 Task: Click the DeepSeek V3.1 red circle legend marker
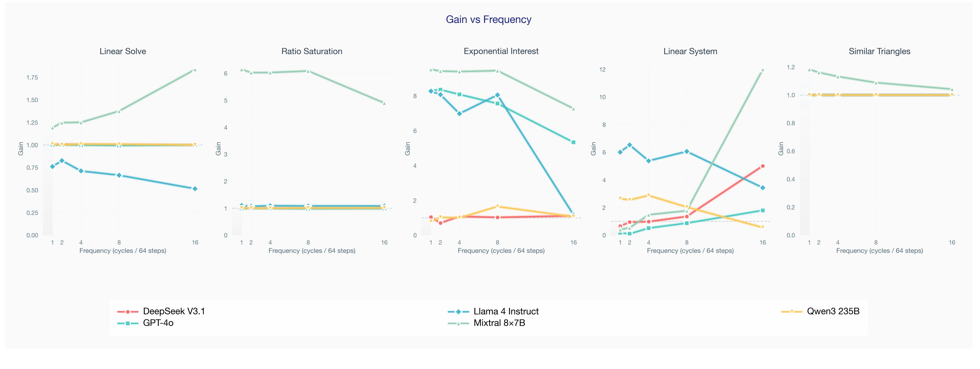click(128, 312)
